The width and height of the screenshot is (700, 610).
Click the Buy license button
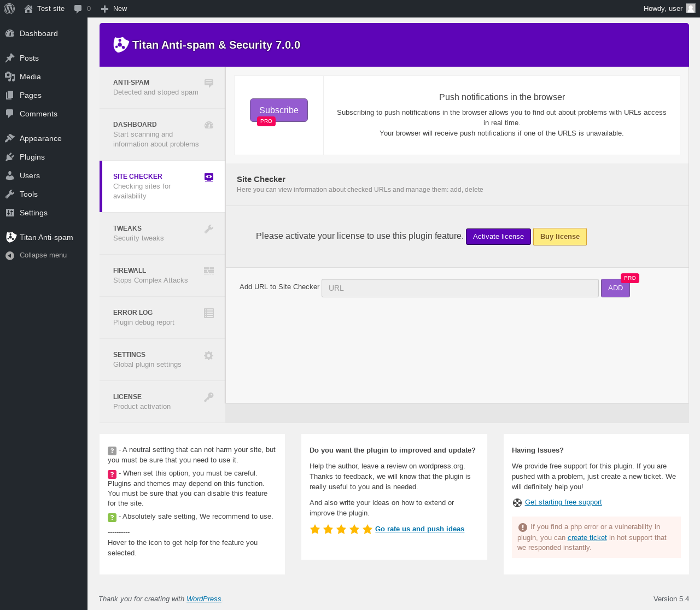560,237
